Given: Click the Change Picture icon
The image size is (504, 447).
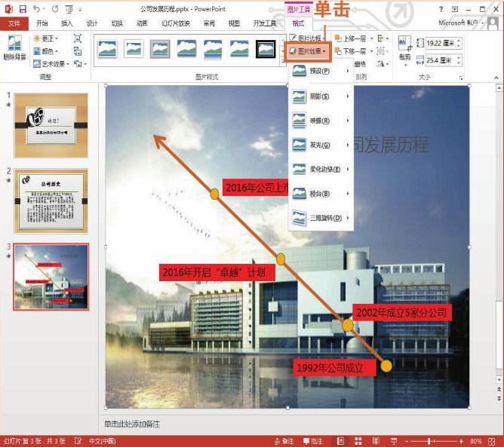Looking at the screenshot, I should tap(78, 51).
